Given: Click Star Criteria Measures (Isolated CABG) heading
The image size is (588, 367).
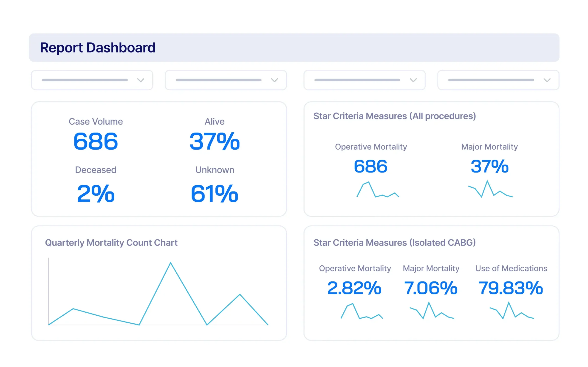Looking at the screenshot, I should point(394,242).
